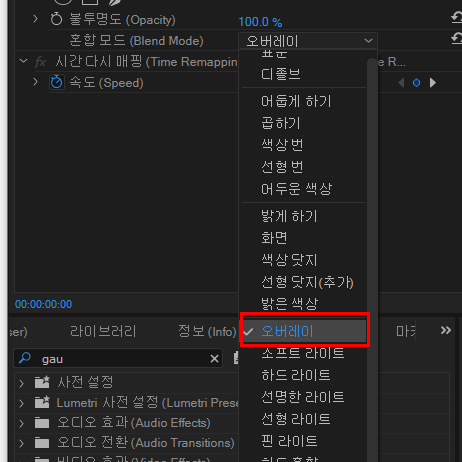Image resolution: width=462 pixels, height=462 pixels.
Task: Select the checked 오버레이 blend mode
Action: [x=304, y=331]
